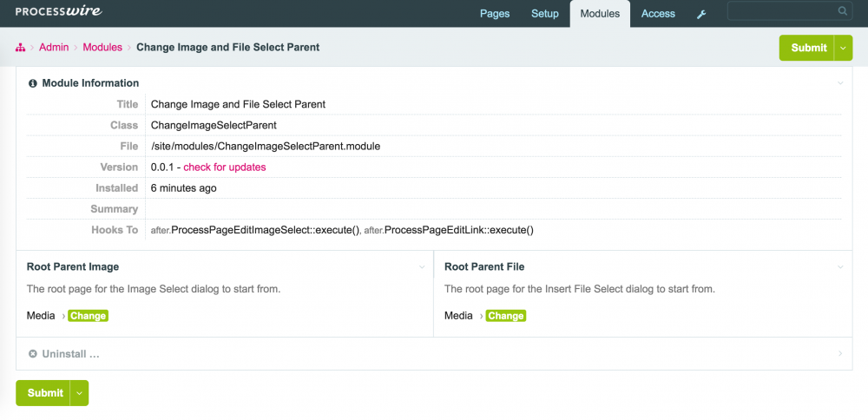Open the top Submit button dropdown arrow
This screenshot has height=420, width=868.
coord(843,48)
